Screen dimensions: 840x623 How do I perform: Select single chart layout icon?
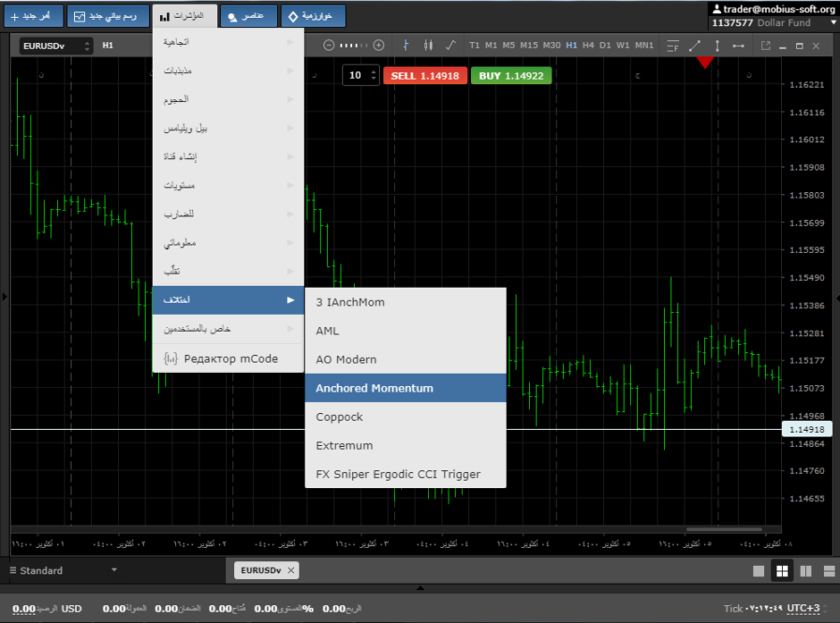pos(759,571)
